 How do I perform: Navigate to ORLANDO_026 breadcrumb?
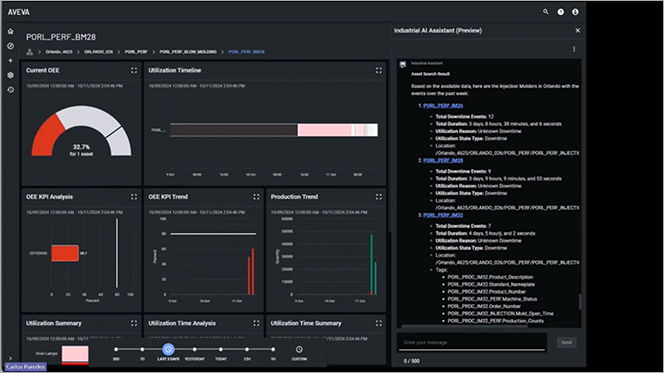click(x=98, y=52)
